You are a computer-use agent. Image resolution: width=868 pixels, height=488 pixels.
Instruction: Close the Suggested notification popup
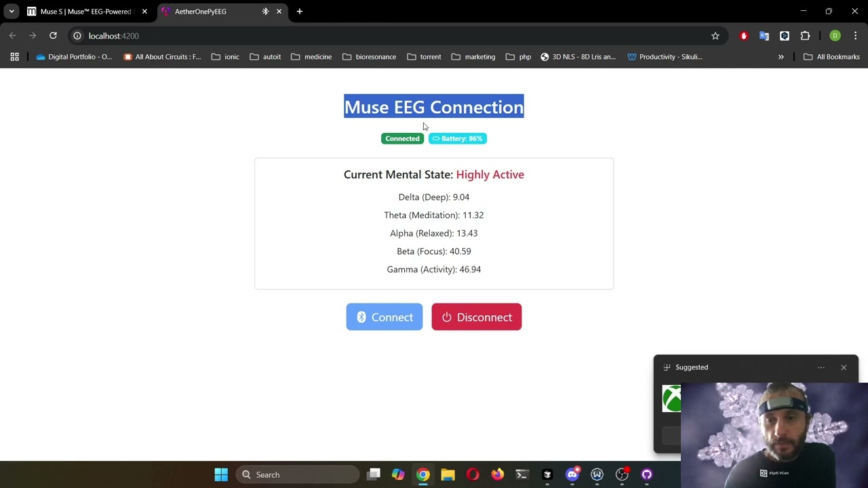click(844, 367)
